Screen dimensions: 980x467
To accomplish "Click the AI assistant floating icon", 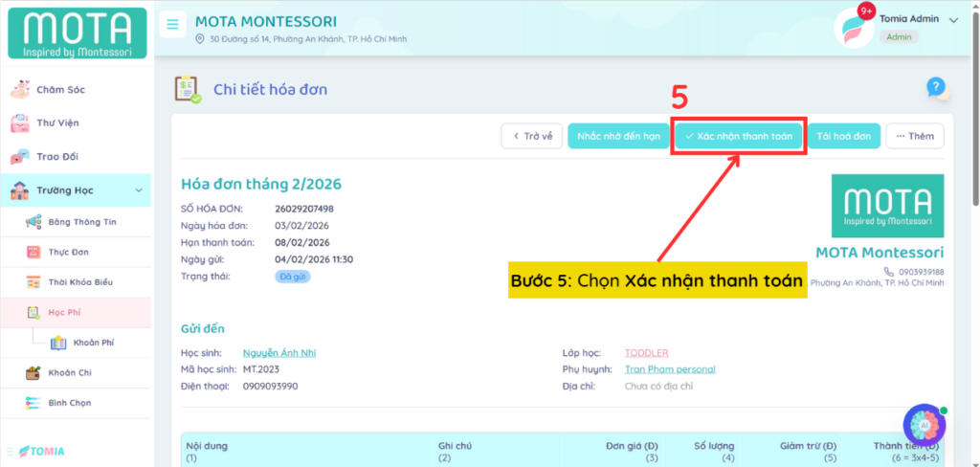I will click(x=924, y=425).
